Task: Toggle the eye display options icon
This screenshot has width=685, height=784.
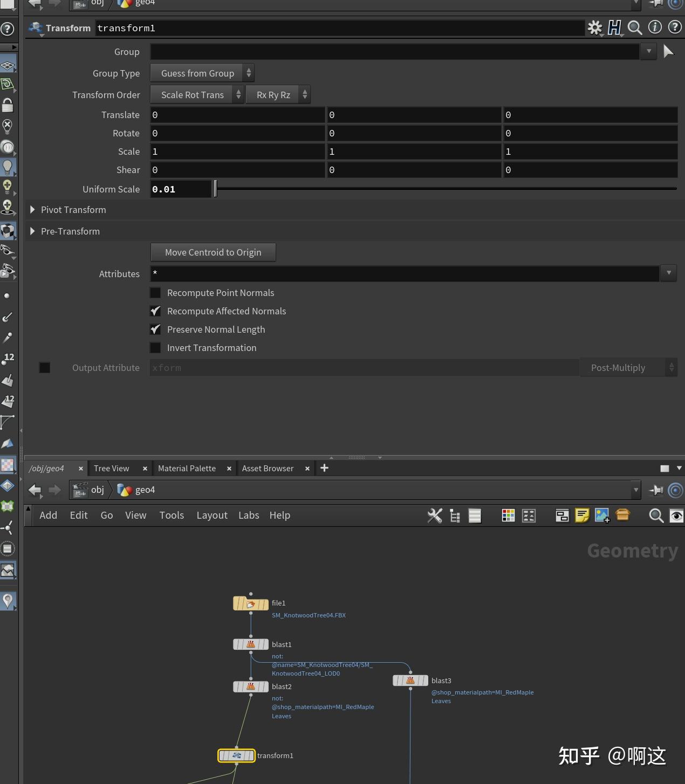Action: tap(676, 515)
